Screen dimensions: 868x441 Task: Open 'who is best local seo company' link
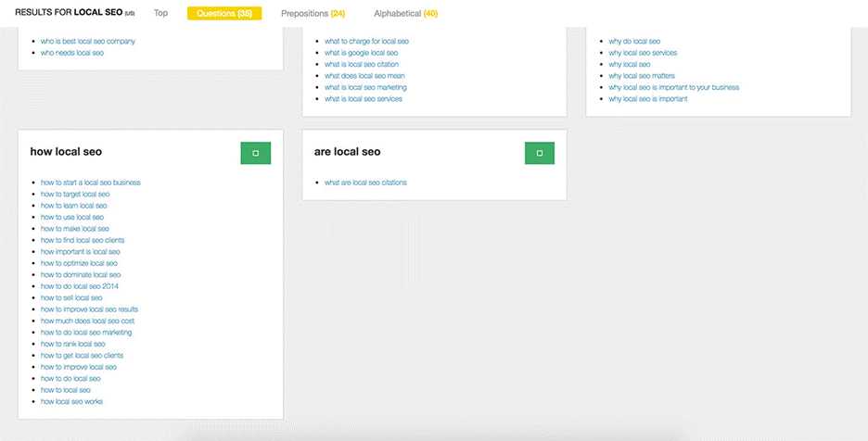(x=87, y=42)
